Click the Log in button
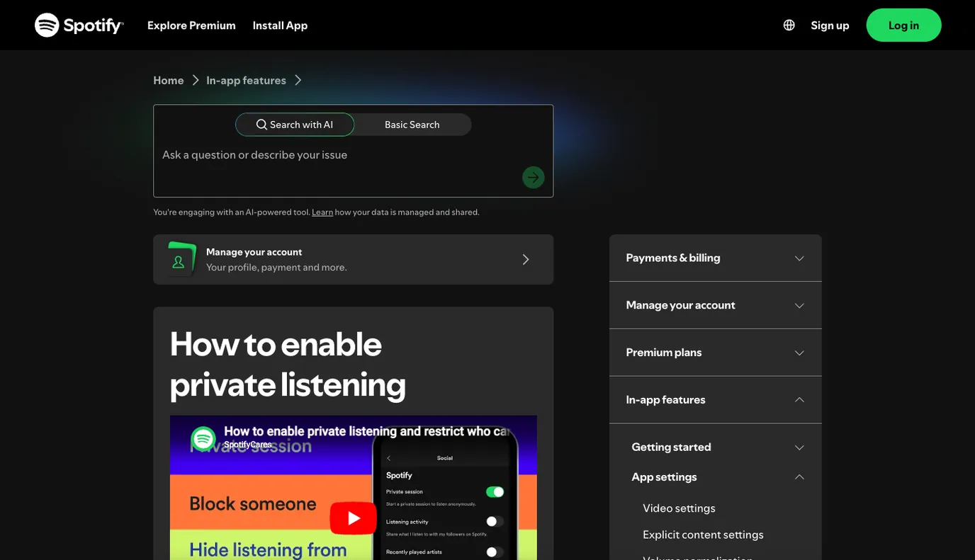This screenshot has height=560, width=975. click(x=903, y=25)
